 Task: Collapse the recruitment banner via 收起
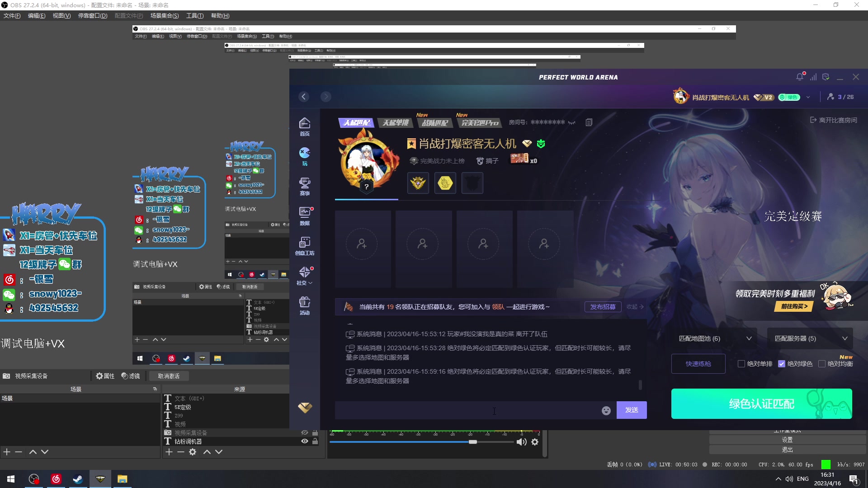(635, 307)
